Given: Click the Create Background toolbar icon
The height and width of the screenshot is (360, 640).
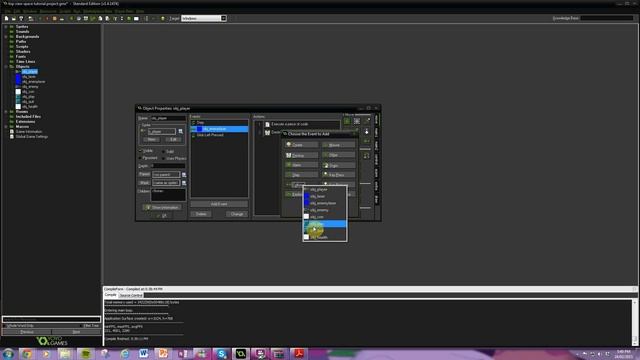Looking at the screenshot, I should pos(86,18).
